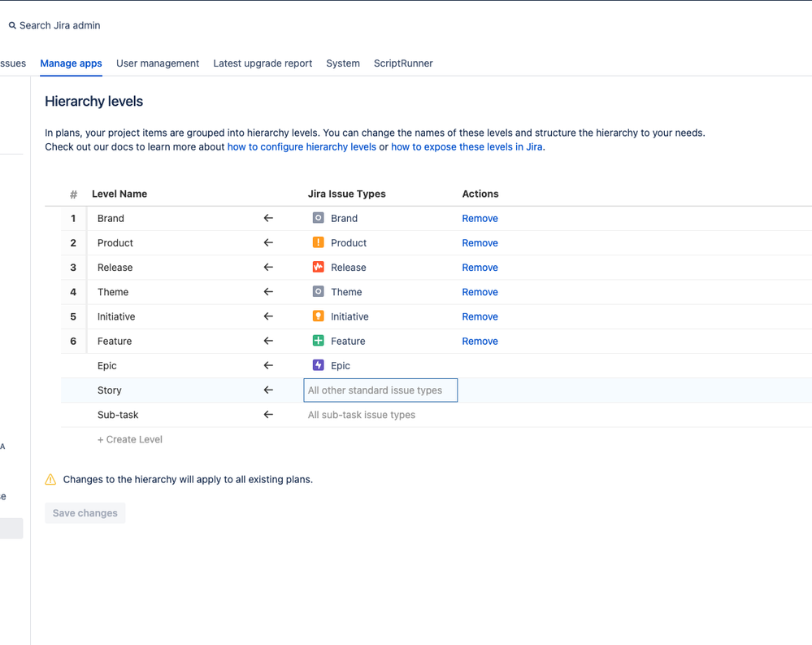Click the Hierarchy levels heading

tap(93, 101)
